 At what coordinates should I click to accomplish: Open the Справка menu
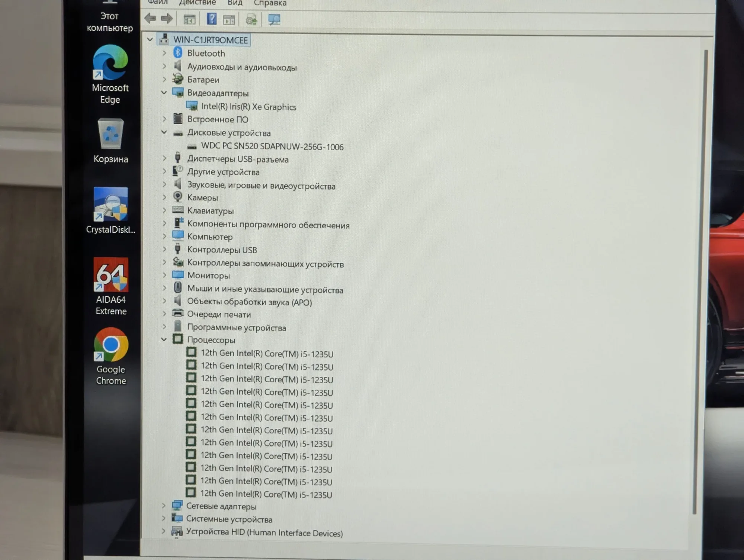[x=270, y=3]
